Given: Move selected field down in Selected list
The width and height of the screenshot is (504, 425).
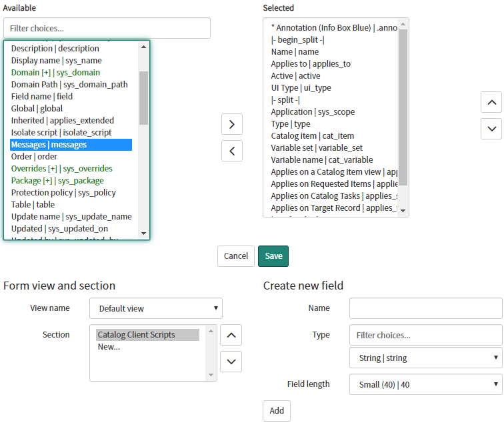Looking at the screenshot, I should tap(491, 128).
